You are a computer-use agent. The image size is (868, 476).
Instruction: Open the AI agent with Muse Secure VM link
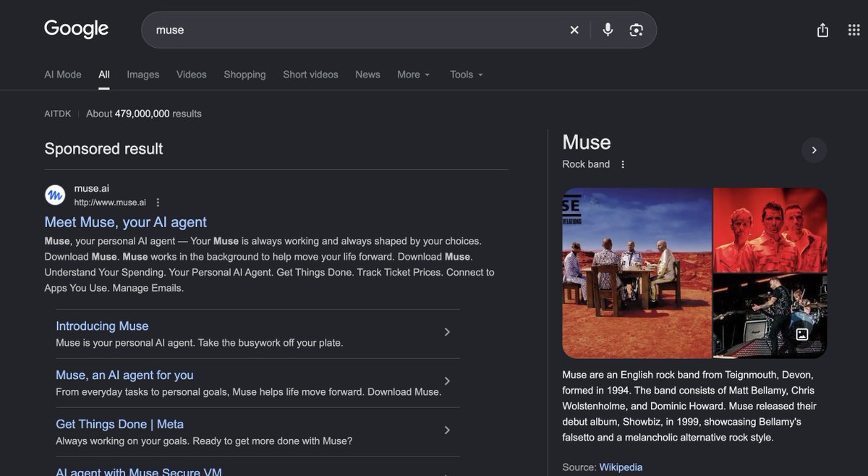tap(139, 471)
